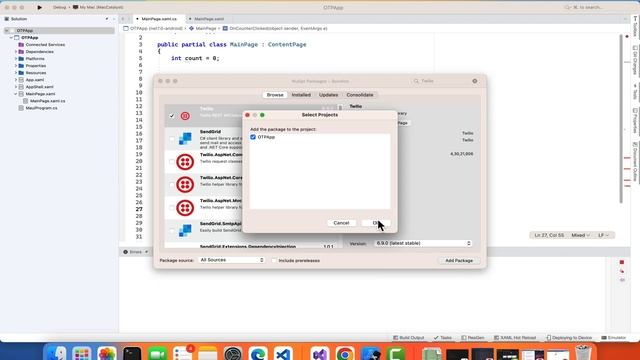The height and width of the screenshot is (360, 640).
Task: Check the third Twilio.AspNet.Mvc package checkbox
Action: (x=172, y=208)
